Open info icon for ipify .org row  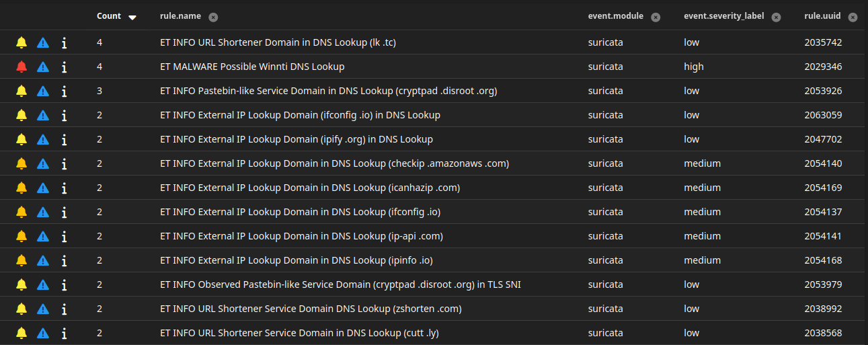[64, 139]
